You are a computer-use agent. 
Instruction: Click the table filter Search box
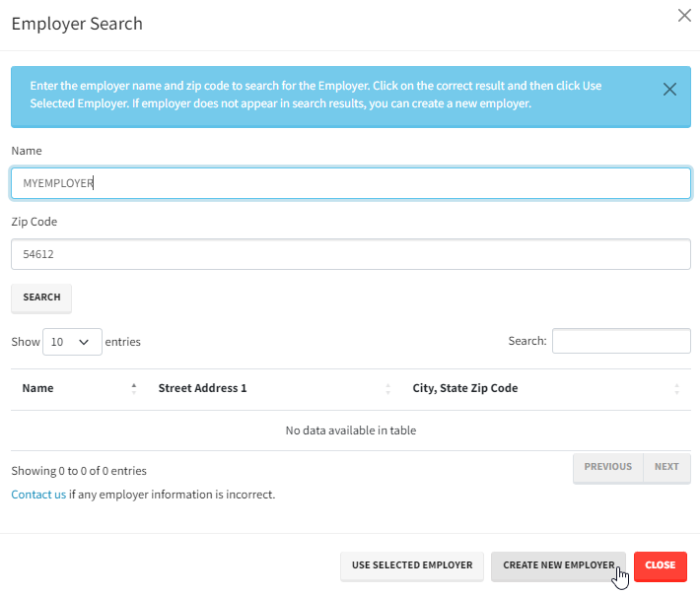621,341
